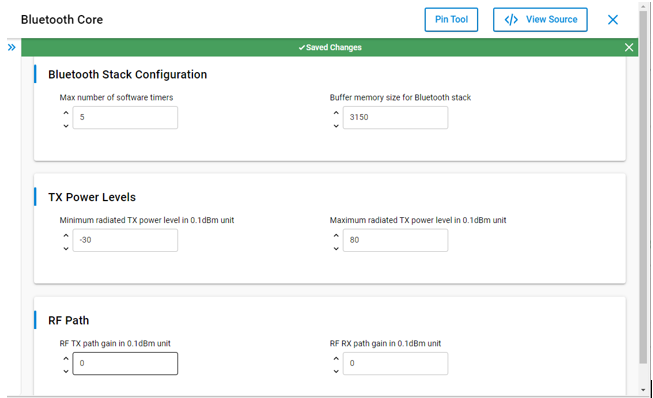Increment RF TX path gain value
Image resolution: width=653 pixels, height=398 pixels.
66,358
